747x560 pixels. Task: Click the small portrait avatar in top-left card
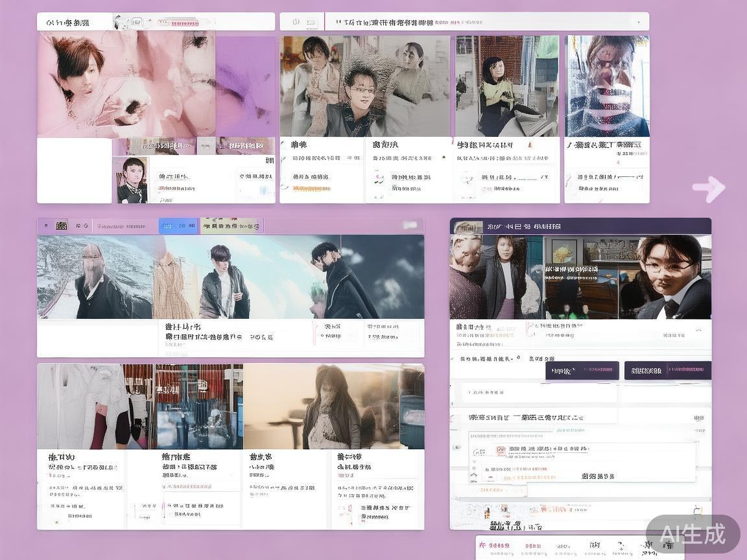click(x=133, y=180)
